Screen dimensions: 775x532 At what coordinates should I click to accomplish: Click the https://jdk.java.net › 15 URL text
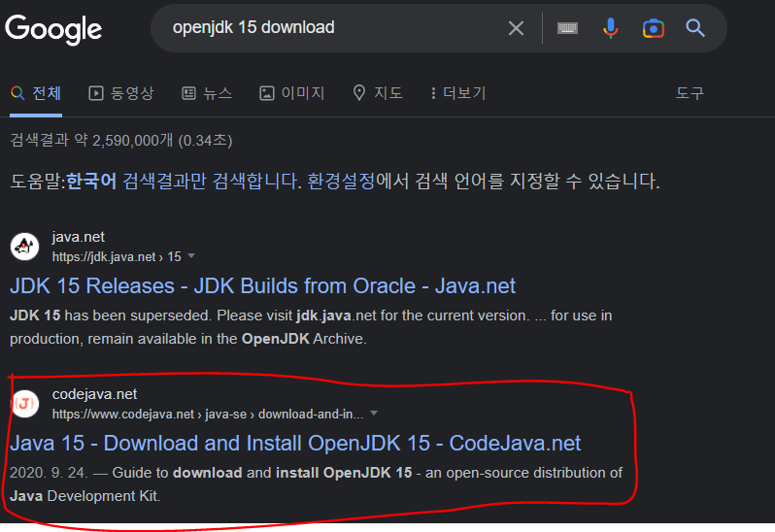[117, 257]
